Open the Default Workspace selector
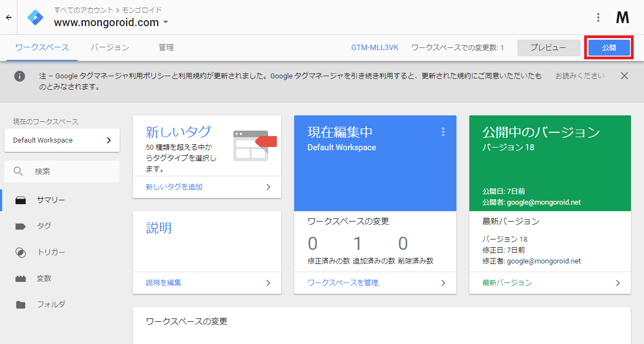The image size is (644, 344). [62, 140]
